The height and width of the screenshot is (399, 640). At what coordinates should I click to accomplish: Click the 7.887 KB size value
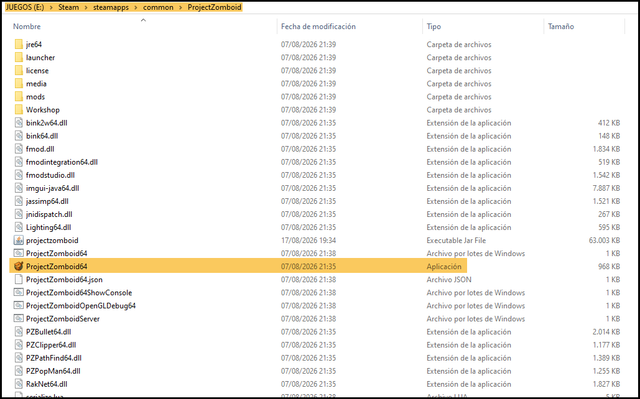[607, 188]
